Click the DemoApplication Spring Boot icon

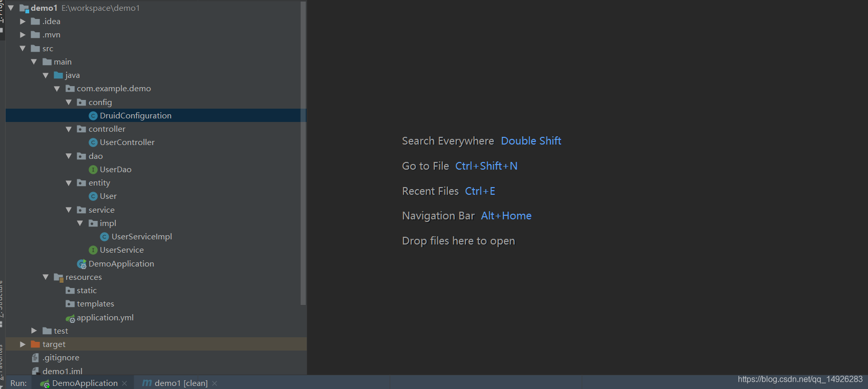[x=82, y=264]
